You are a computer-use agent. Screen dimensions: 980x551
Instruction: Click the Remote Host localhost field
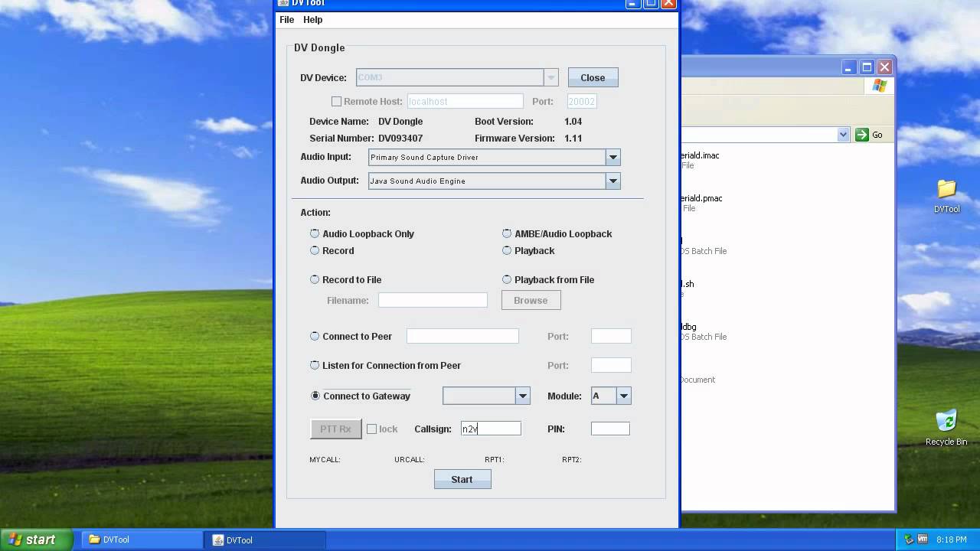(x=465, y=101)
